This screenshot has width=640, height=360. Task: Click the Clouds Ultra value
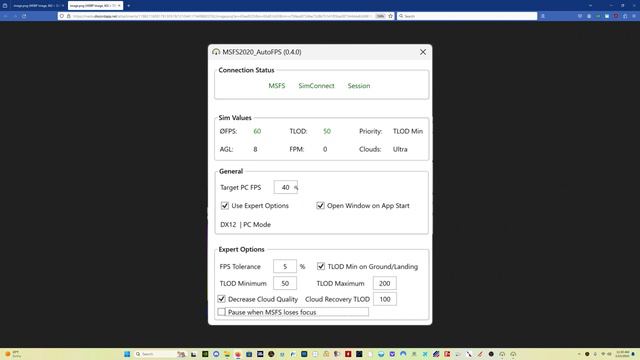(x=400, y=149)
